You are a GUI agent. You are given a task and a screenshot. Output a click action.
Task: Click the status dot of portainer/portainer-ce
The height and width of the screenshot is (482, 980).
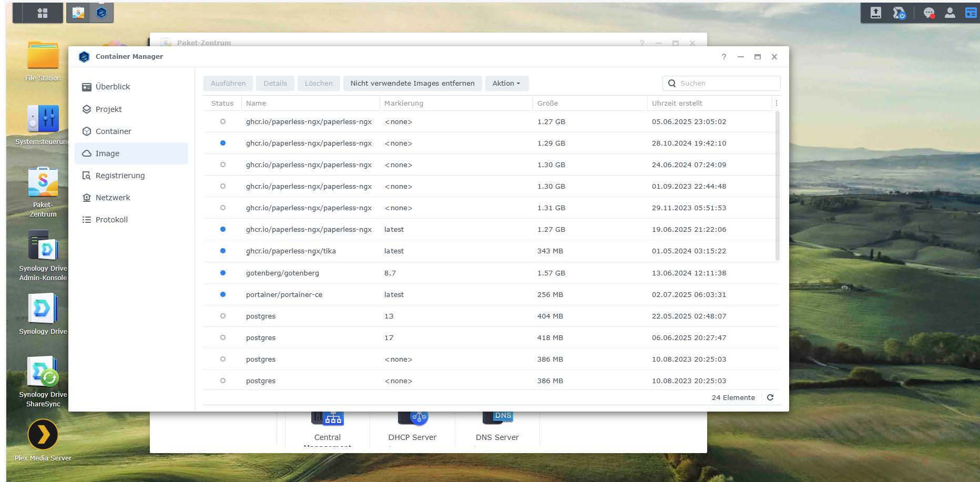point(223,294)
